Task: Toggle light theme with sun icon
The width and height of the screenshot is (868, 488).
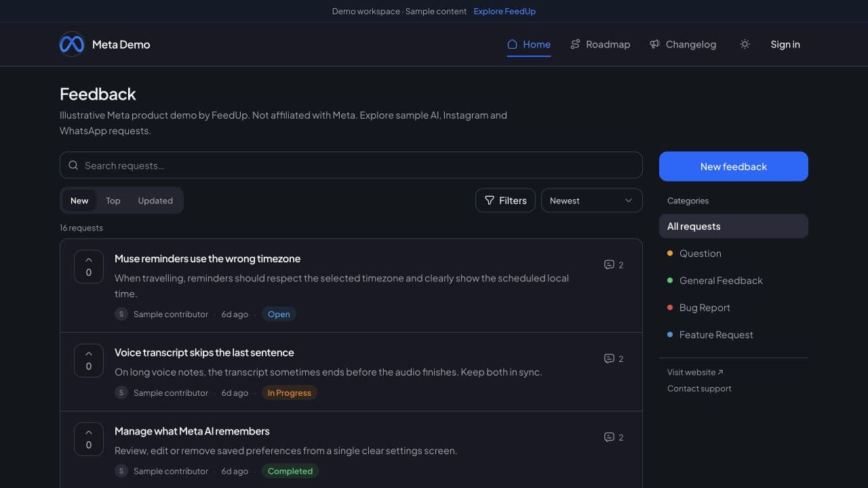Action: 745,44
